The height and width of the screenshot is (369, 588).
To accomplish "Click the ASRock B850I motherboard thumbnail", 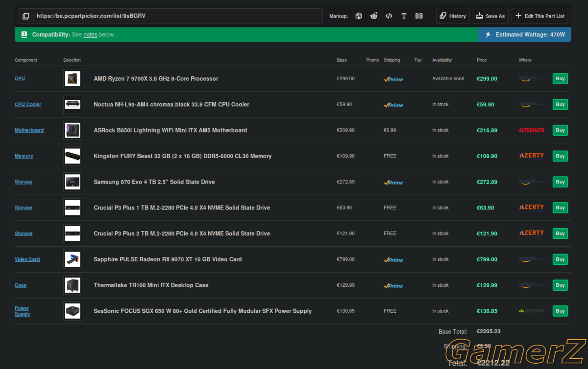I will click(x=73, y=131).
